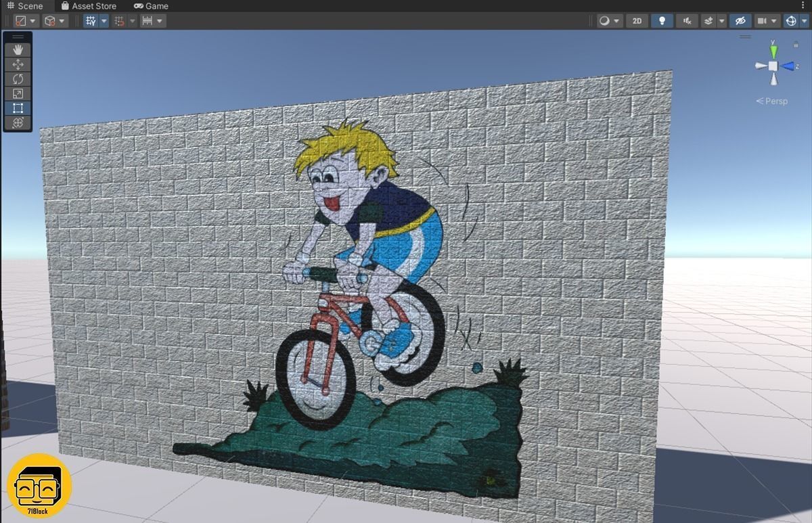812x523 pixels.
Task: Open the draw mode dropdown arrow
Action: pos(617,21)
